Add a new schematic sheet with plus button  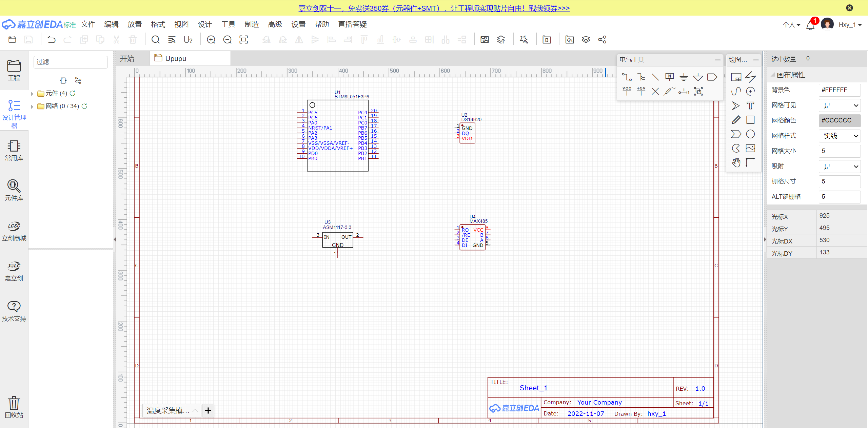point(208,411)
